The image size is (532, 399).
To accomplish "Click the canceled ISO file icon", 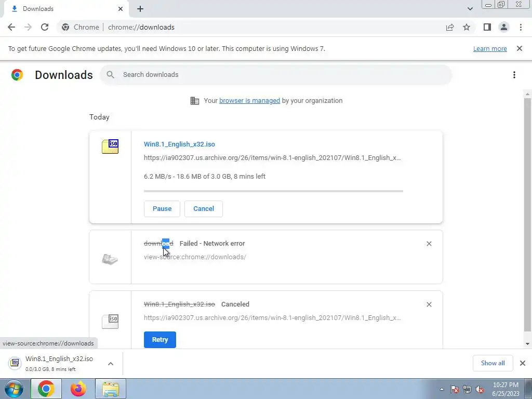I will point(110,321).
